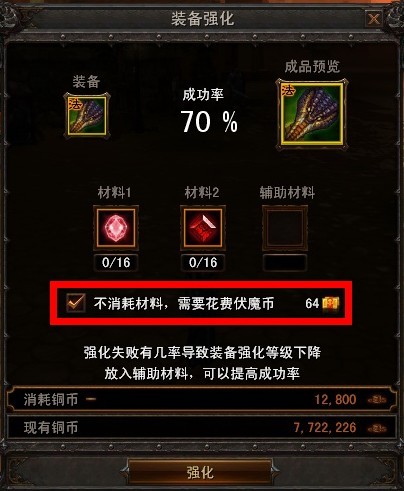
Task: Click the 装备强化 title bar
Action: [x=202, y=19]
